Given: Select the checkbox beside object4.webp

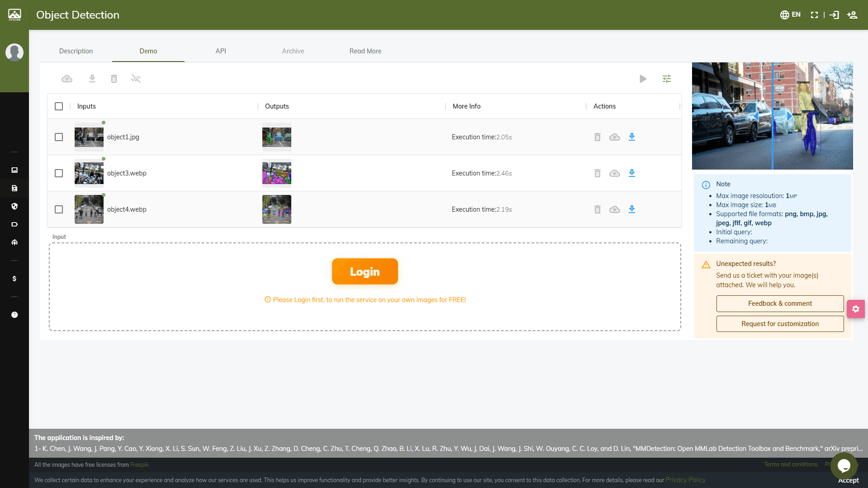Looking at the screenshot, I should pyautogui.click(x=59, y=209).
